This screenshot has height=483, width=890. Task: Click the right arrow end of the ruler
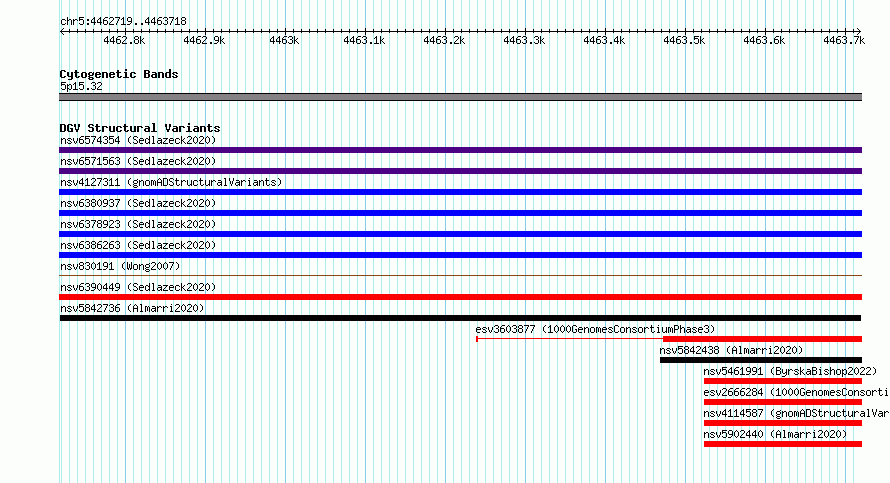[859, 32]
